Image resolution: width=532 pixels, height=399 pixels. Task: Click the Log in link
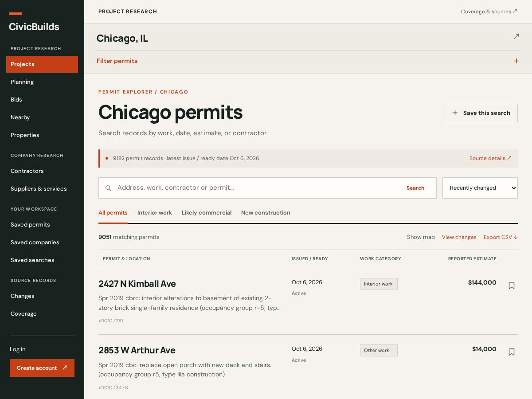click(x=18, y=349)
